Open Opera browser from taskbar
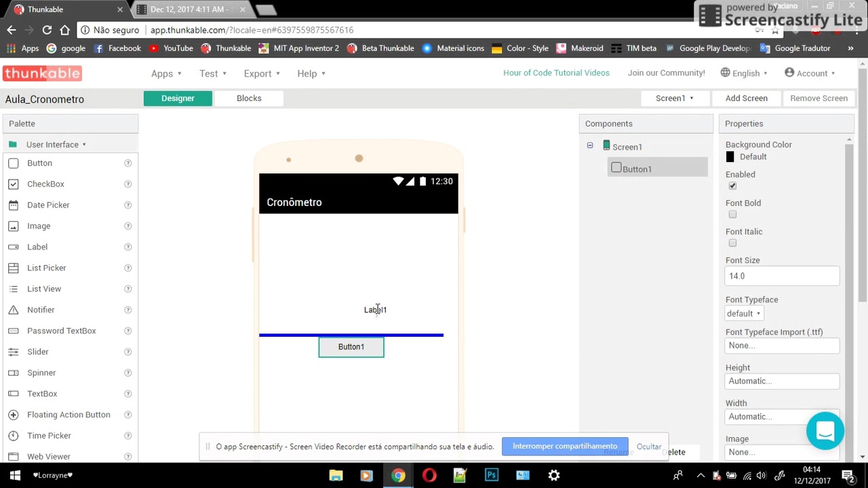Viewport: 868px width, 488px height. (x=429, y=475)
